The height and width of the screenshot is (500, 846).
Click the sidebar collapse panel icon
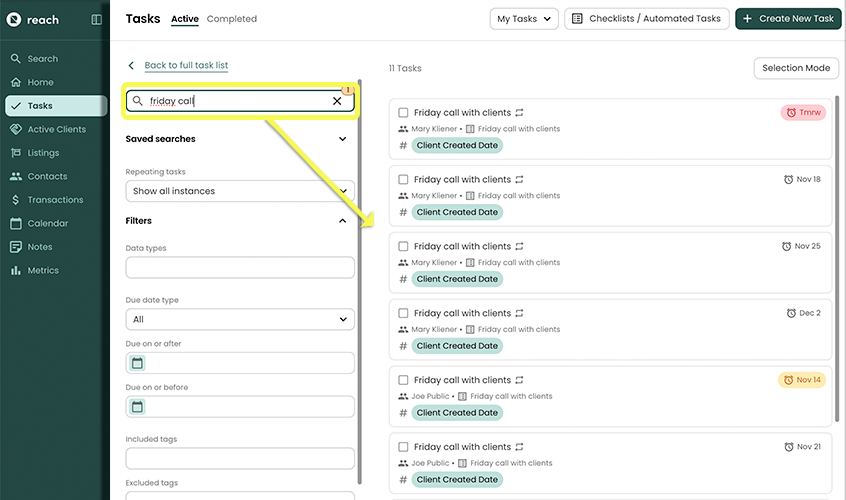[96, 19]
